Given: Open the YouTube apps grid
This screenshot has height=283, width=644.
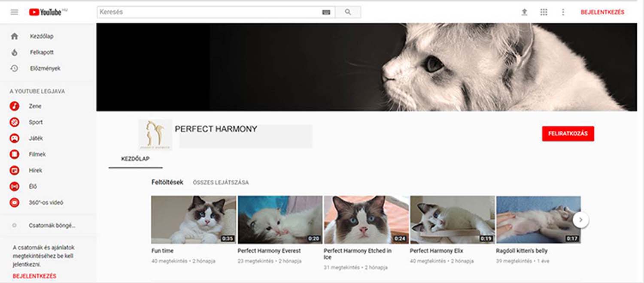Looking at the screenshot, I should pyautogui.click(x=544, y=12).
